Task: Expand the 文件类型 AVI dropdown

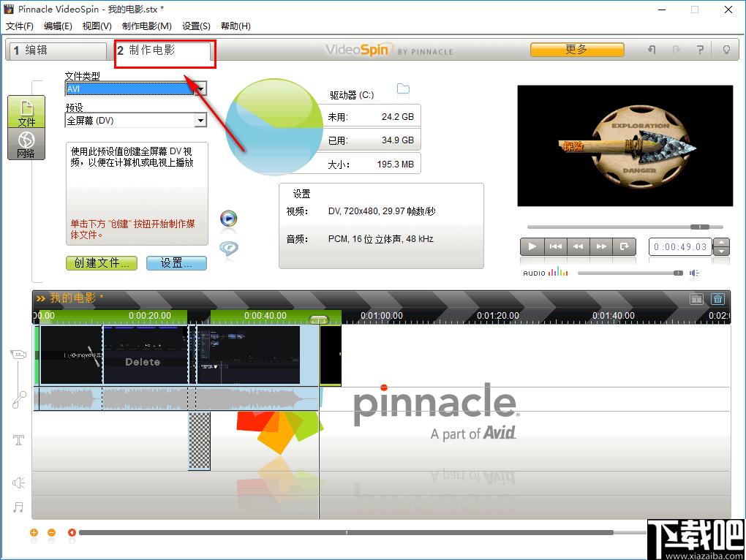Action: click(201, 89)
